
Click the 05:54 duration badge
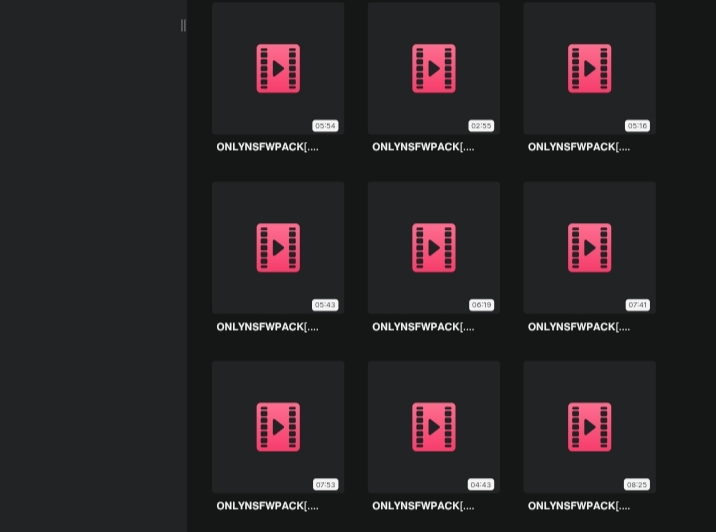tap(325, 126)
